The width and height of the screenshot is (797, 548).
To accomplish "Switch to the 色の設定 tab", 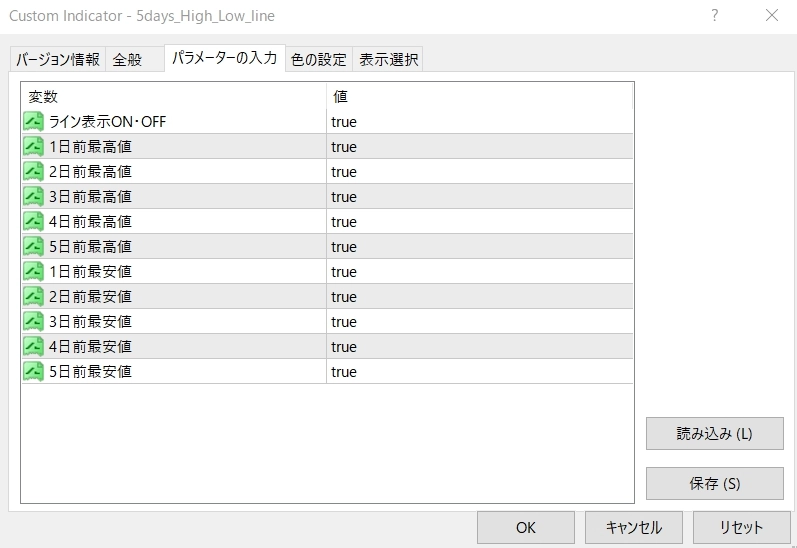I will pyautogui.click(x=319, y=60).
